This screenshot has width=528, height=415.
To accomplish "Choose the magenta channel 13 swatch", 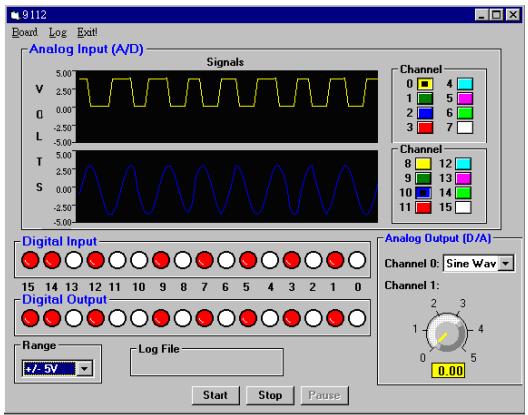I will tap(463, 178).
